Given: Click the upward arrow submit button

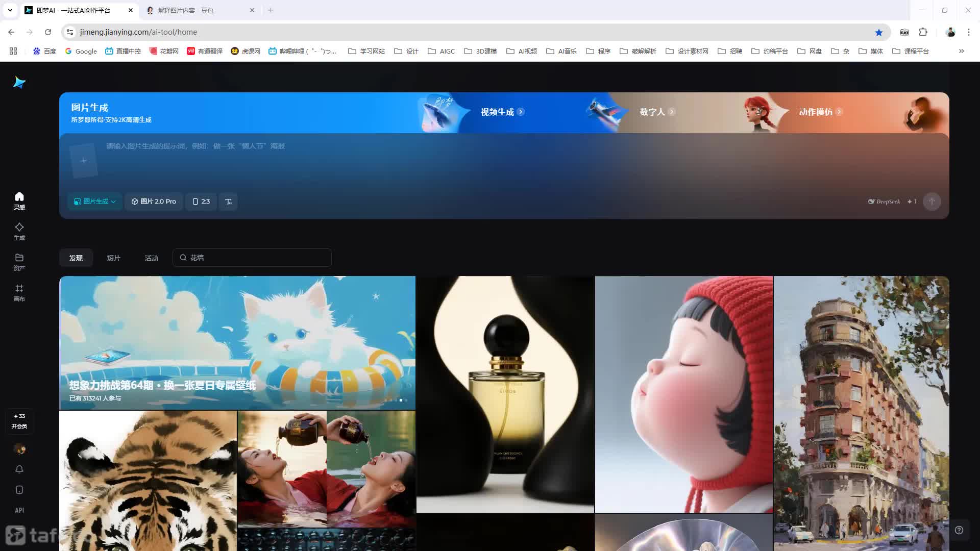Looking at the screenshot, I should [x=932, y=202].
